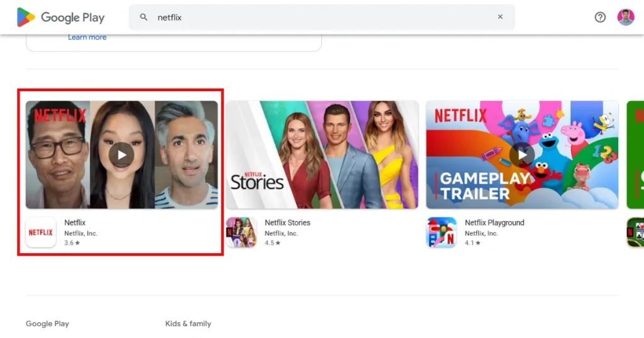Open the Netflix app title
Viewport: 644px width, 338px height.
[x=75, y=223]
